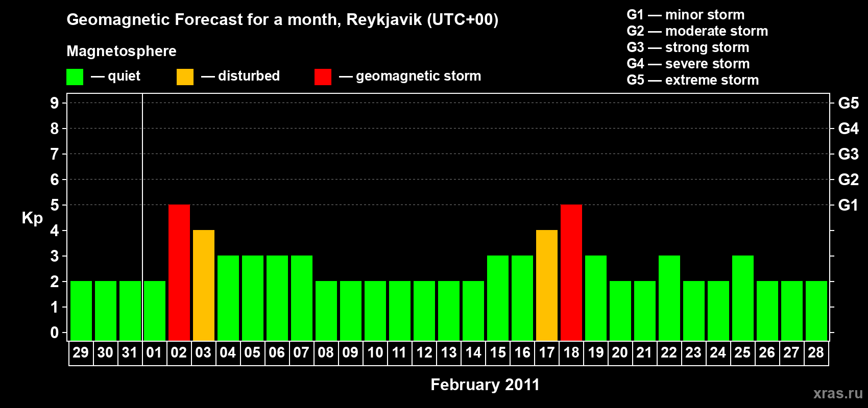
Task: Click the Kp axis label
Action: [32, 218]
